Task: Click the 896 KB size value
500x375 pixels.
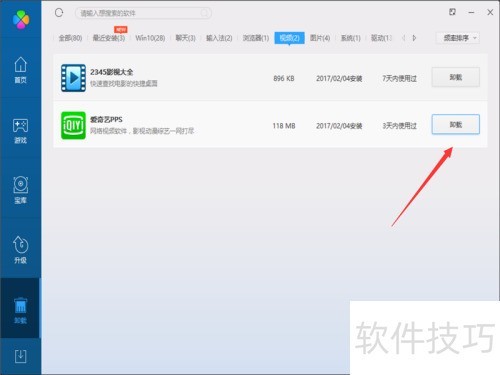Action: 284,79
